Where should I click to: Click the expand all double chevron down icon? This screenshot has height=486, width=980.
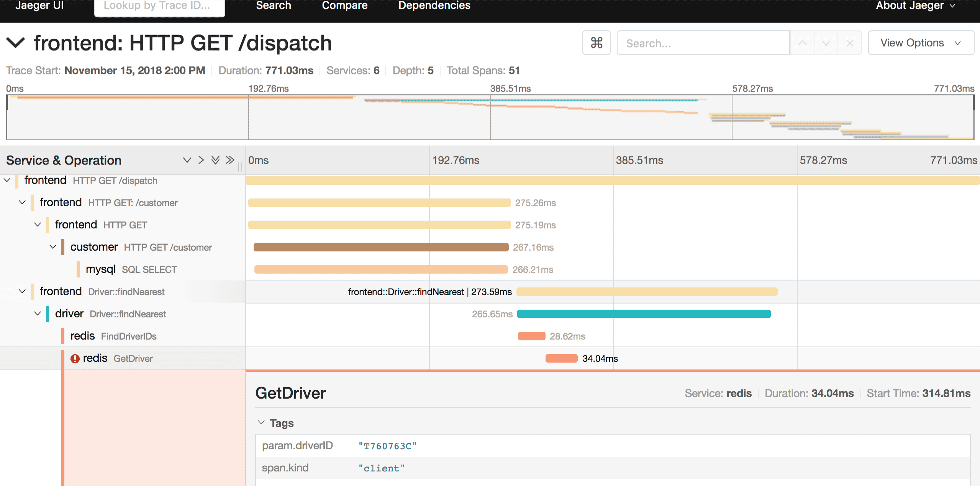tap(215, 160)
